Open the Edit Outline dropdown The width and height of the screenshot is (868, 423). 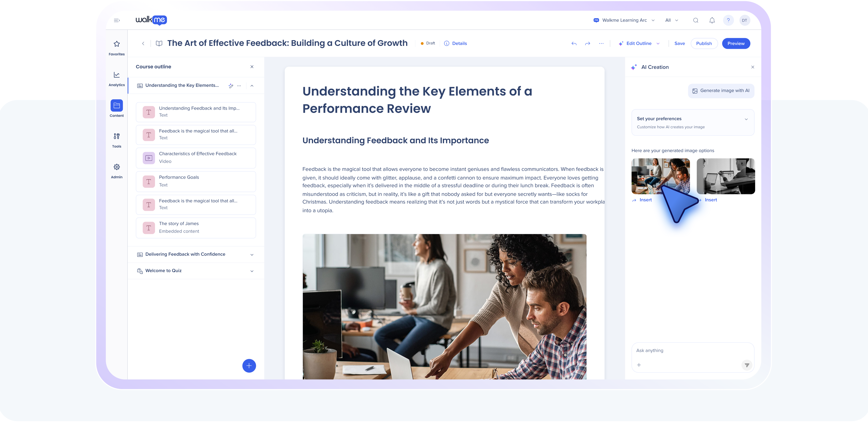click(639, 44)
